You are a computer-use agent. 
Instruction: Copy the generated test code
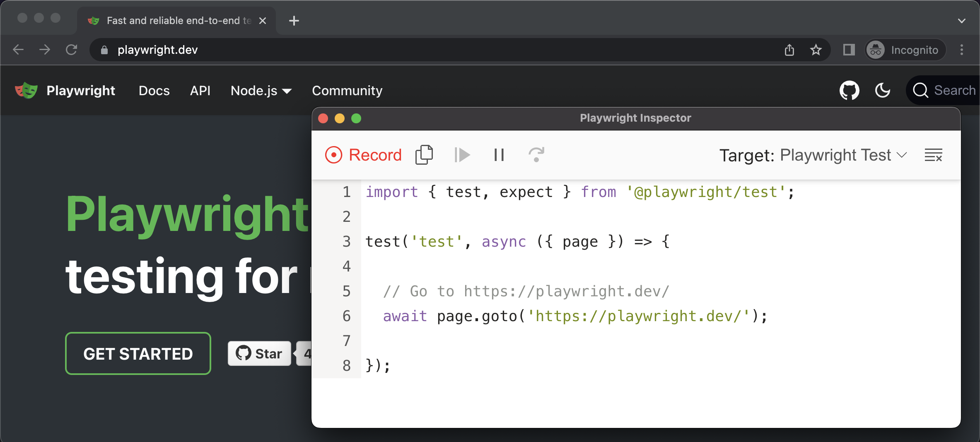424,154
